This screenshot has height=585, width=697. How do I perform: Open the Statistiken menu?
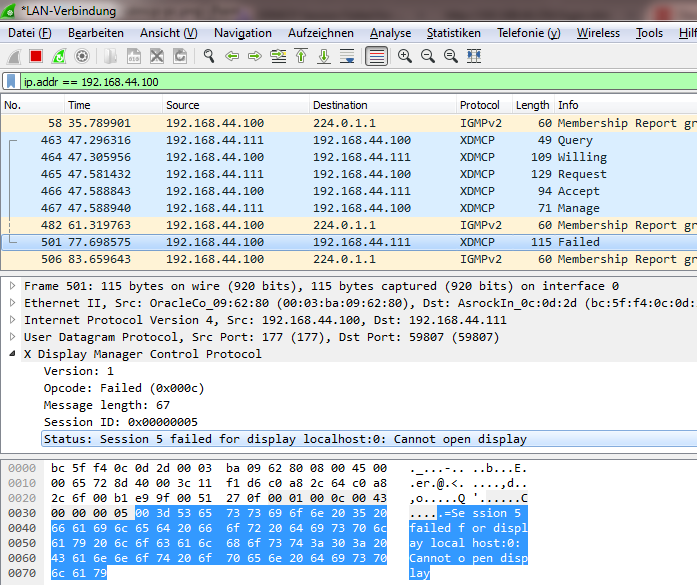(453, 33)
